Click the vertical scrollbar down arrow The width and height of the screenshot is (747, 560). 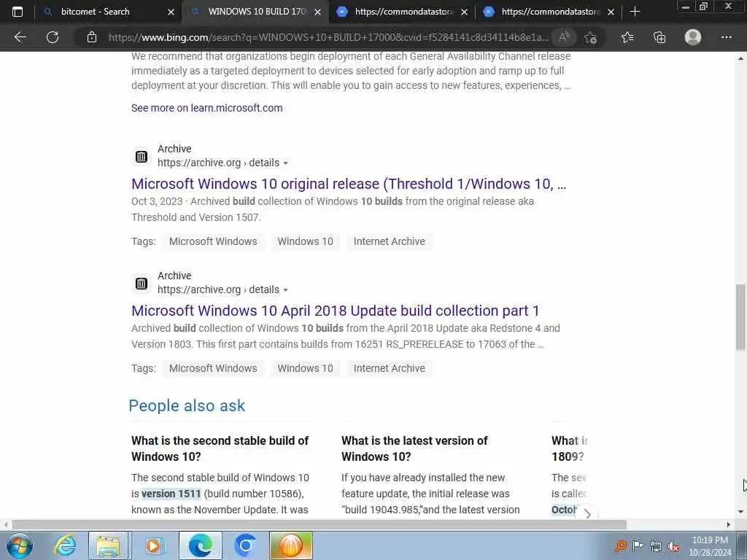(x=740, y=512)
